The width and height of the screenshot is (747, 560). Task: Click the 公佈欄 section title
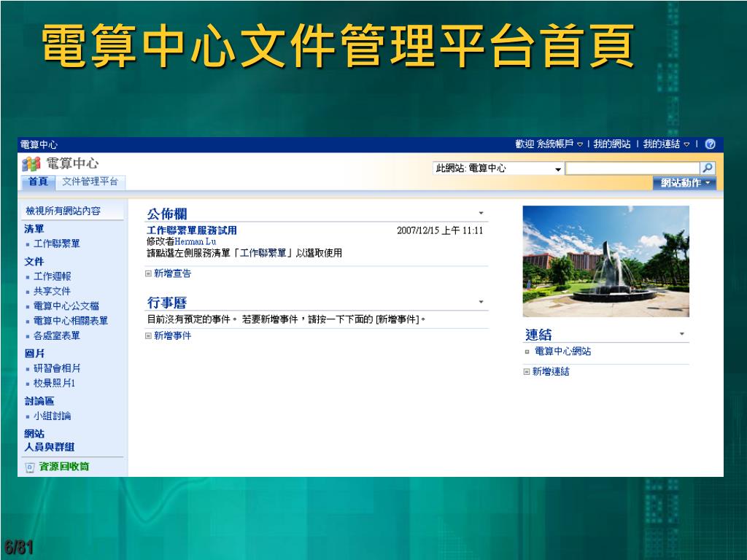(167, 214)
